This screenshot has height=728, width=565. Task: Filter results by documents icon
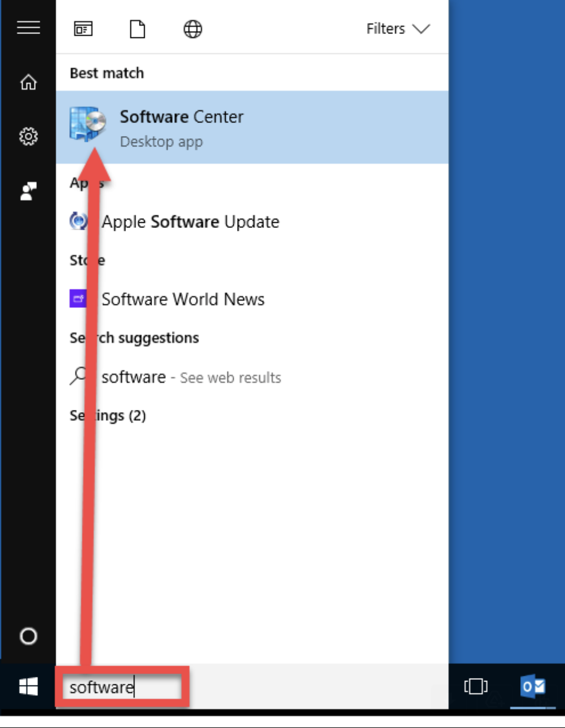tap(137, 29)
